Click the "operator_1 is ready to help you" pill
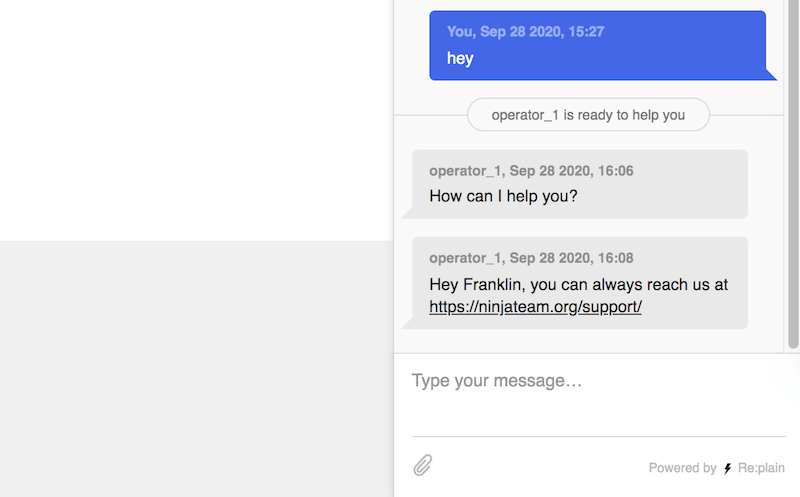Viewport: 800px width, 497px height. pos(588,115)
